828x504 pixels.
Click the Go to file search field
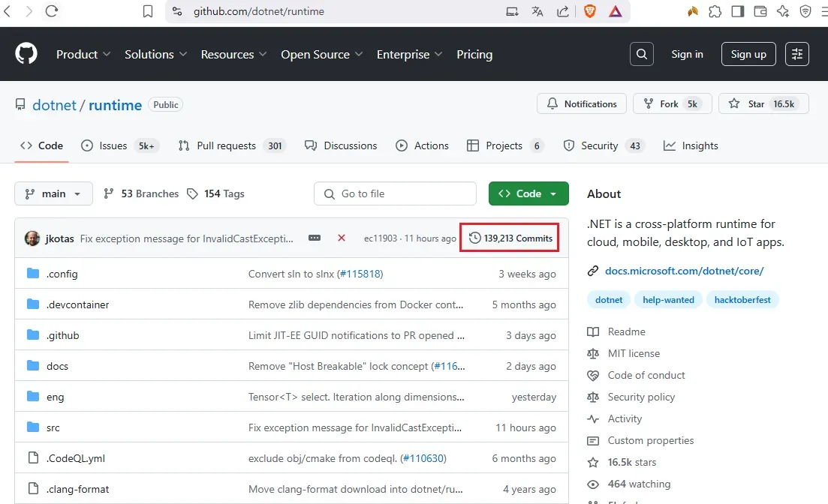[395, 193]
